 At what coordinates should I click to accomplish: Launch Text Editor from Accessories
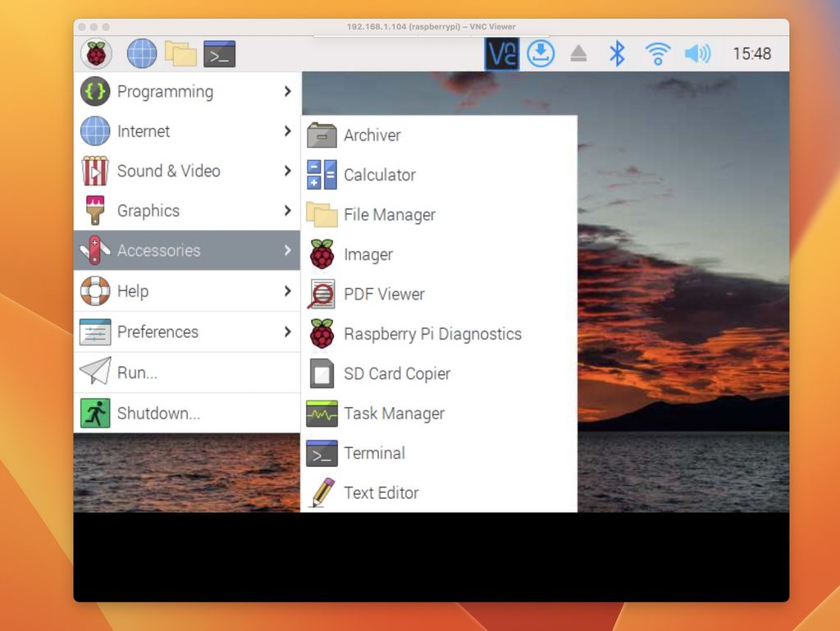coord(440,492)
